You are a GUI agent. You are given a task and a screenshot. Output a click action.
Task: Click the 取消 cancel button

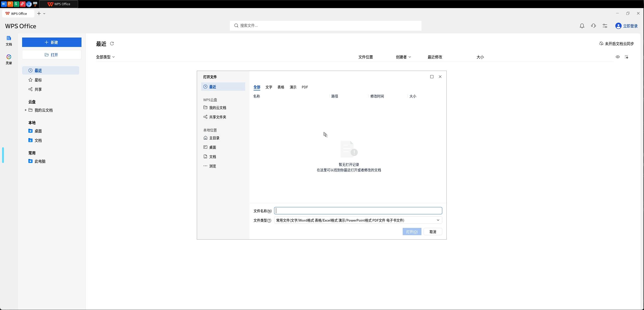433,232
